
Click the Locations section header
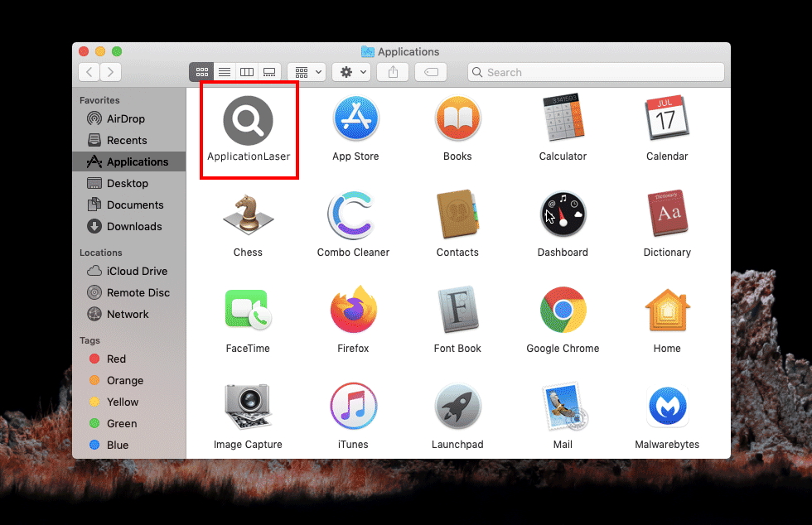pos(101,253)
